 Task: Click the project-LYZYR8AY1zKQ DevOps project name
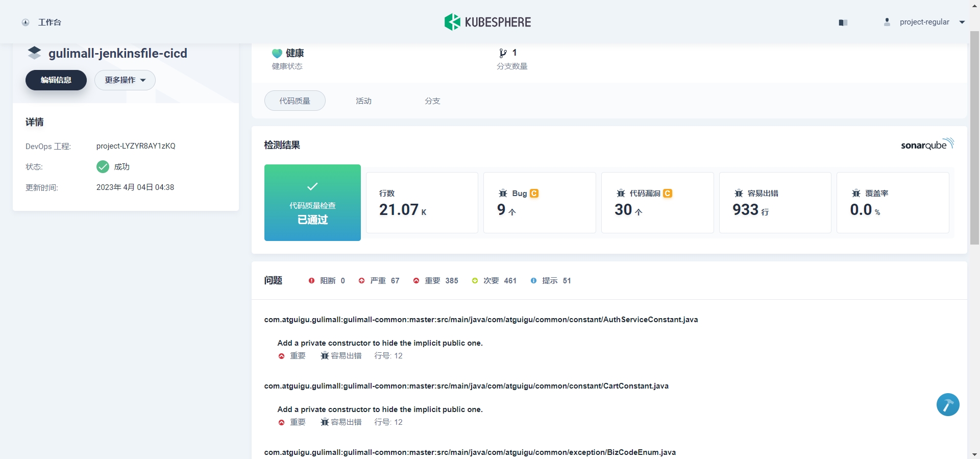(x=136, y=146)
